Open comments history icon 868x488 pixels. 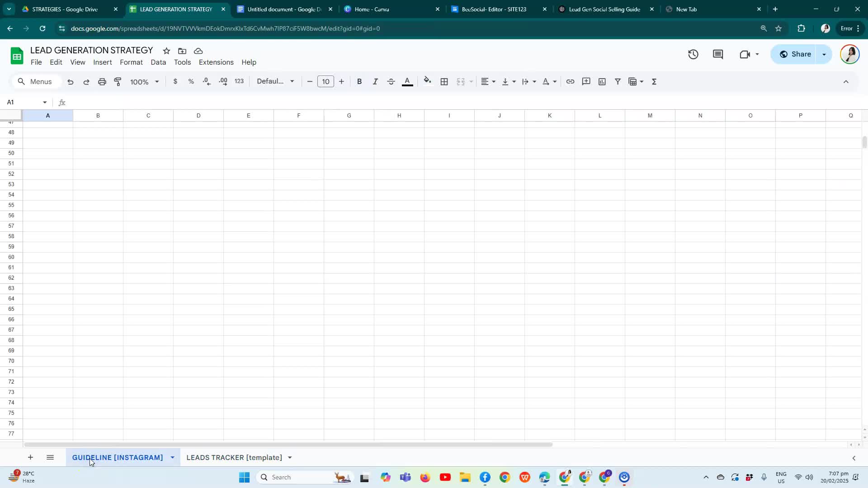coord(718,54)
